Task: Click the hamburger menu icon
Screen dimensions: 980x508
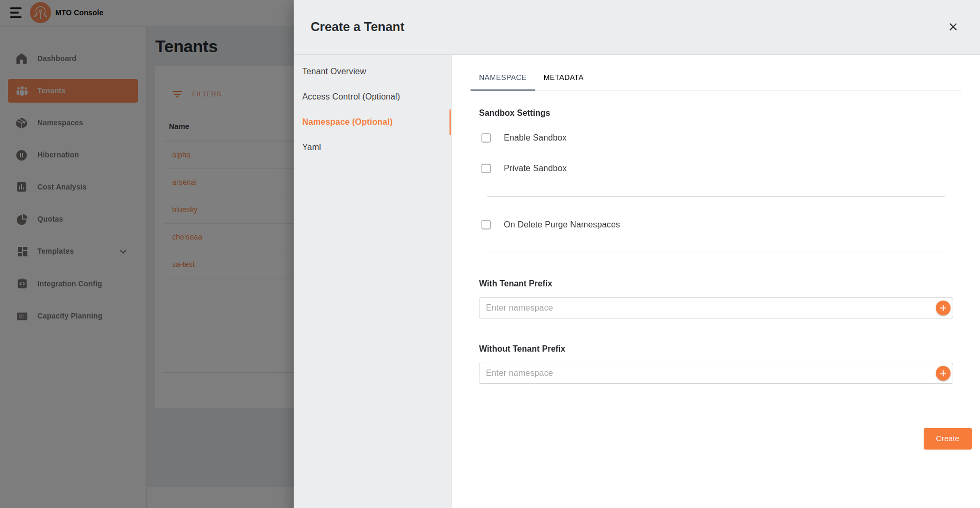Action: (x=16, y=13)
